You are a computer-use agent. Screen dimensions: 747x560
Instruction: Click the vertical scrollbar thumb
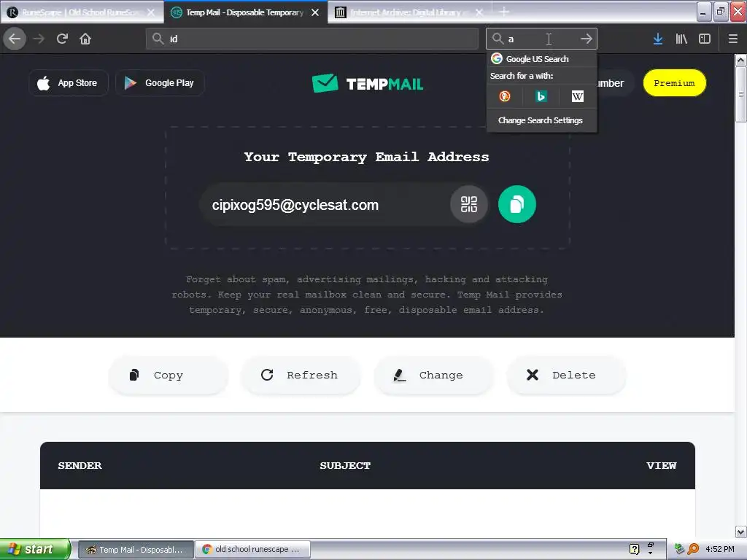[x=740, y=94]
